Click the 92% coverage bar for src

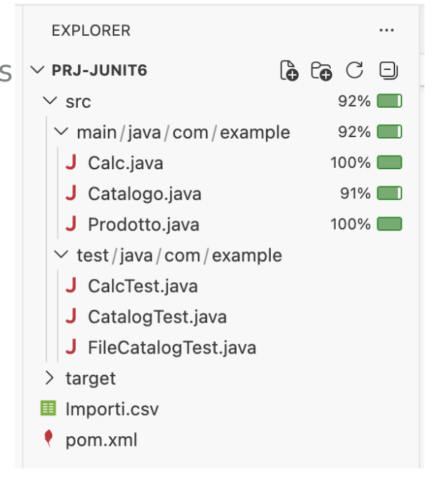(x=389, y=101)
